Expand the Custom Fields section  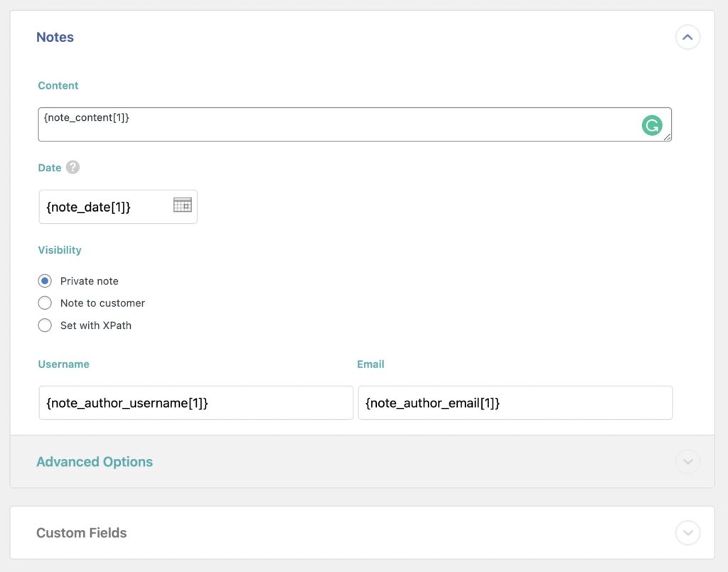tap(687, 532)
